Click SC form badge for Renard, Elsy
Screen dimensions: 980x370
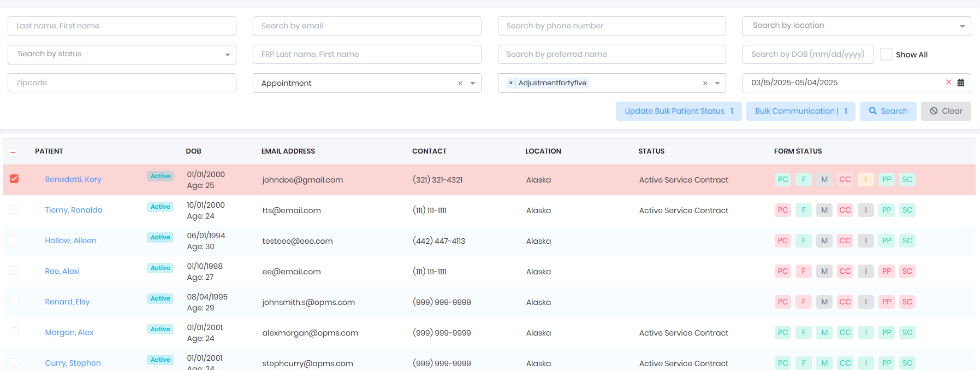[907, 302]
